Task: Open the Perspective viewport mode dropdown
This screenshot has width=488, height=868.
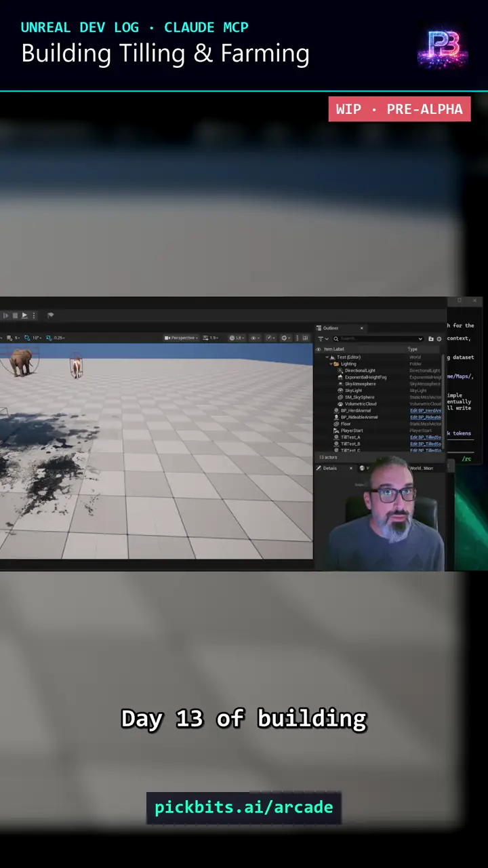Action: point(181,338)
